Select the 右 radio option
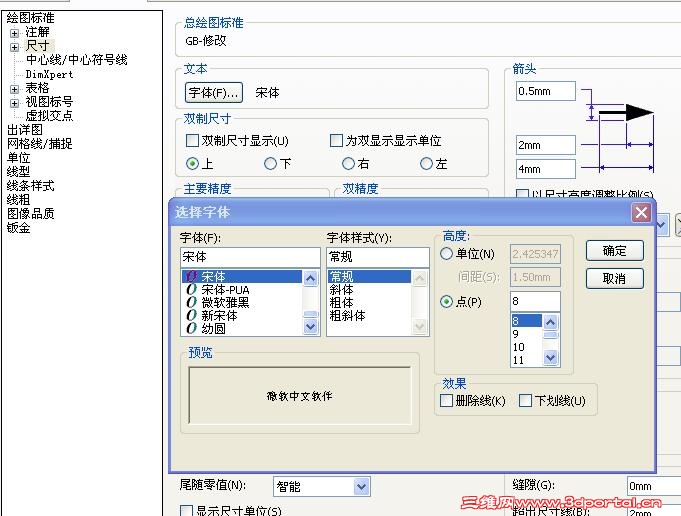 pos(348,163)
